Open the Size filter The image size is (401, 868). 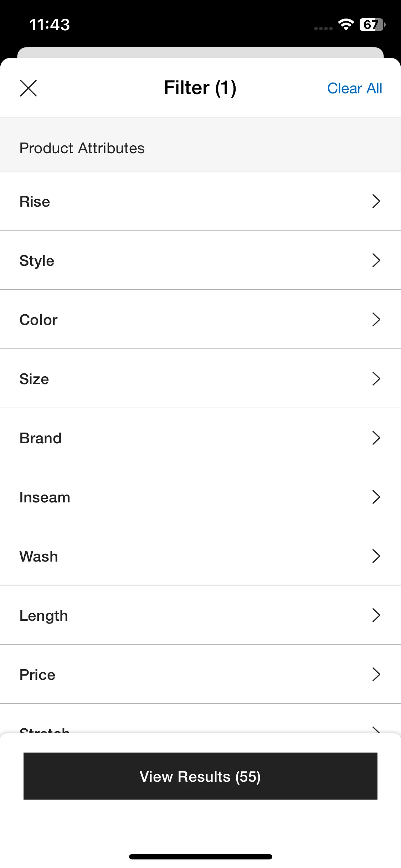pos(200,378)
